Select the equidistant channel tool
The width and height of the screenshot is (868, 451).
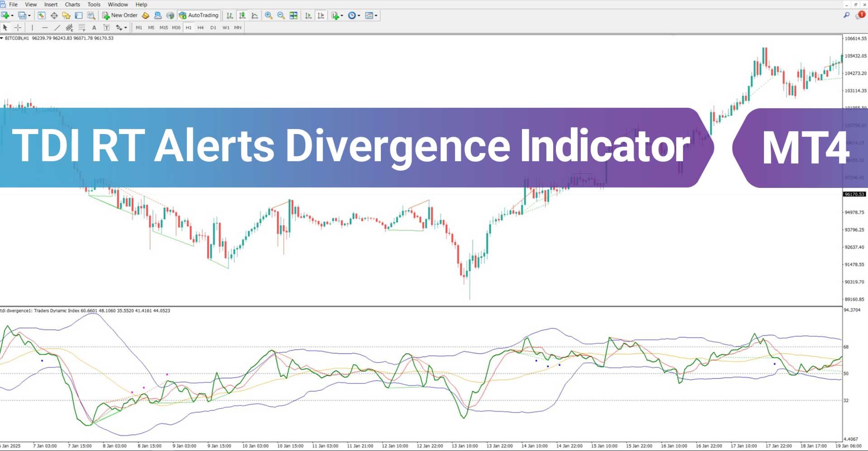(x=69, y=28)
